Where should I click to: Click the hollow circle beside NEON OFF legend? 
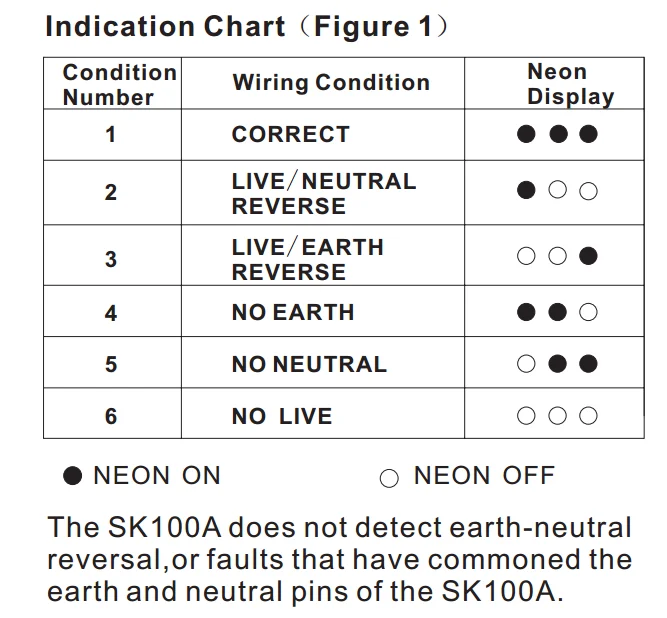[x=389, y=479]
